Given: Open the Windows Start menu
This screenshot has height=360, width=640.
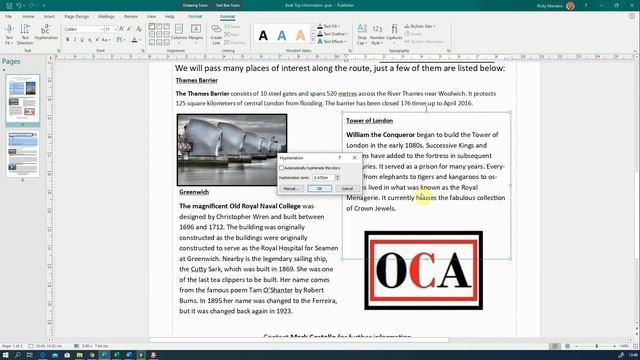Looking at the screenshot, I should click(5, 355).
